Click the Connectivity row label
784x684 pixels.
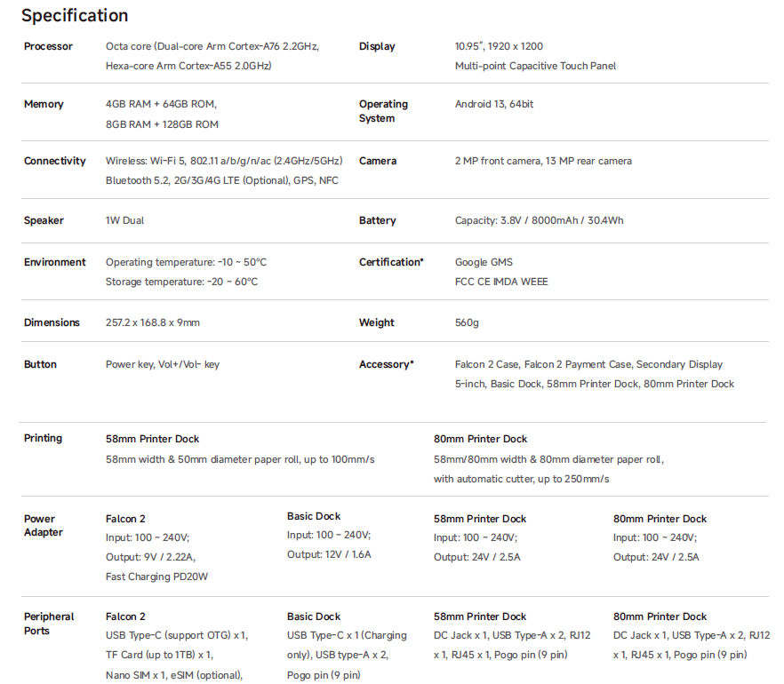coord(55,161)
